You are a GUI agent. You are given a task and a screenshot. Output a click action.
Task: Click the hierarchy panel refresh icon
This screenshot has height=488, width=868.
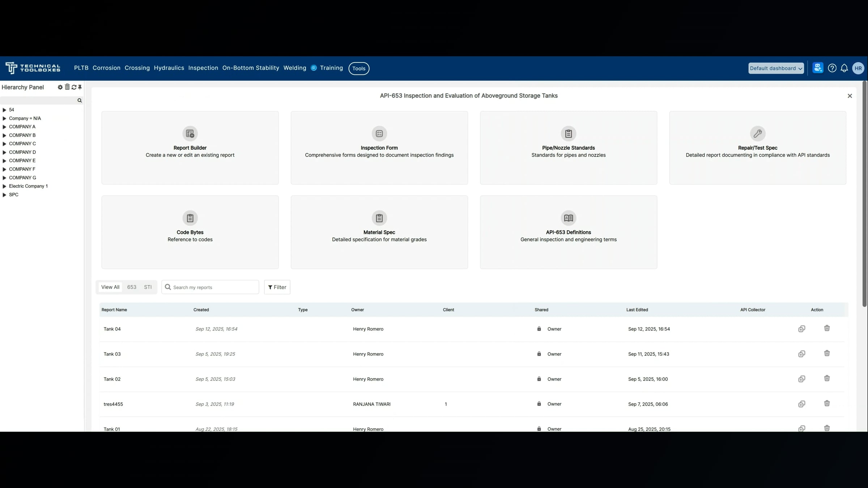pyautogui.click(x=74, y=87)
